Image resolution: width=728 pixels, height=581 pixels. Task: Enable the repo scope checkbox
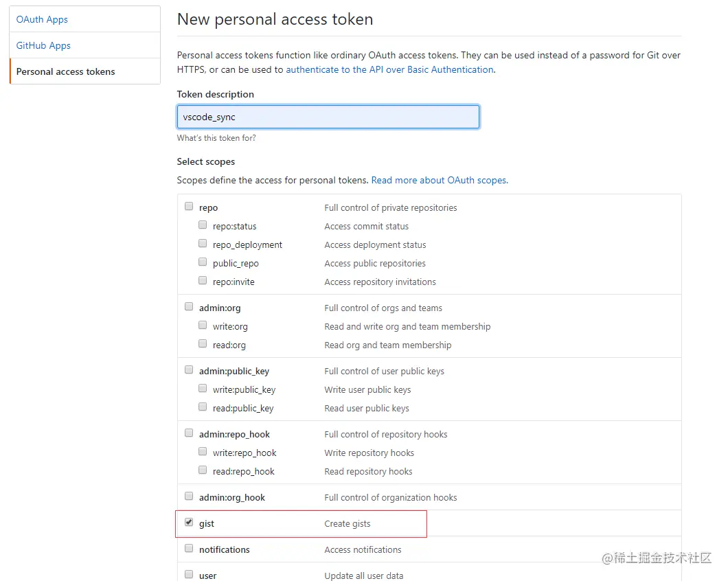point(189,206)
